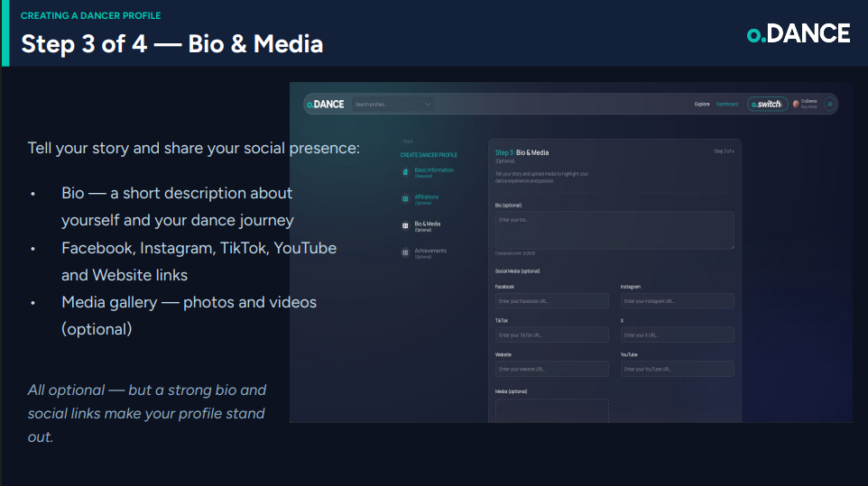Click the Achievements step icon
Viewport: 868px width, 486px height.
coord(405,252)
